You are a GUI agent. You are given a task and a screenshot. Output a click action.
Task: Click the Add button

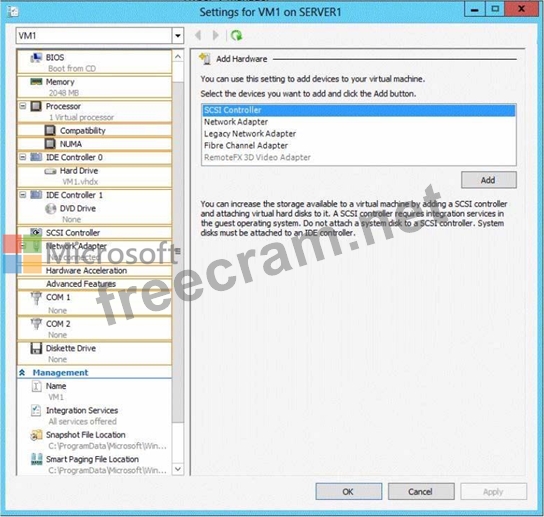tap(488, 180)
